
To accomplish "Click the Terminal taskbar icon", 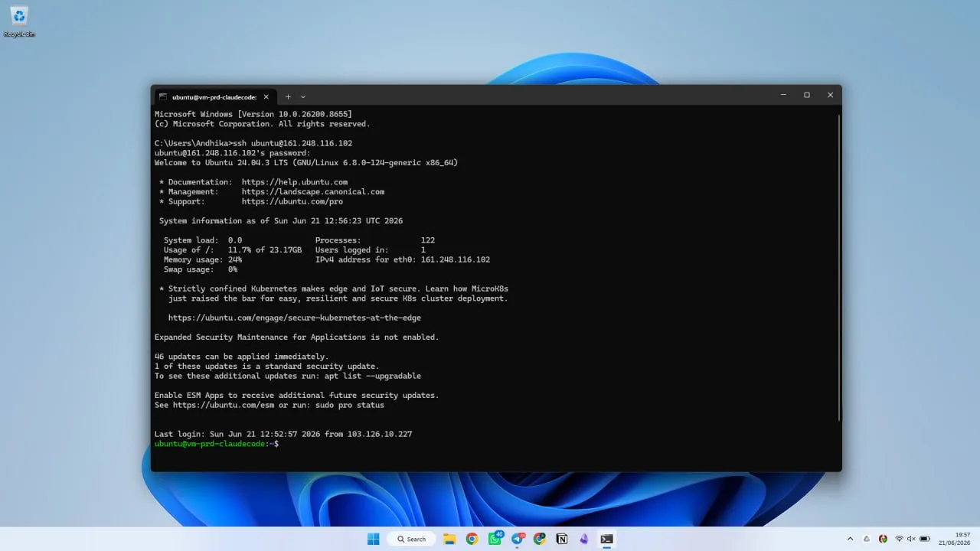I will pyautogui.click(x=606, y=539).
